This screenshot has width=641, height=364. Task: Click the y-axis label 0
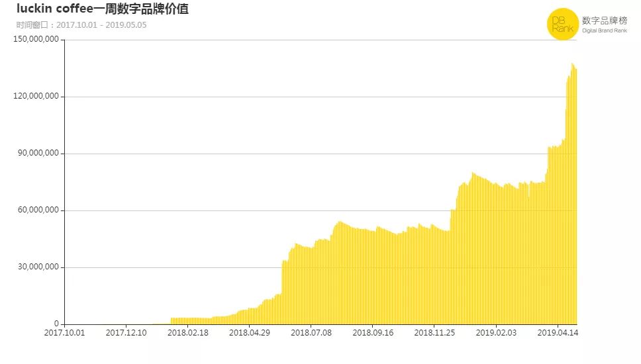tap(56, 324)
